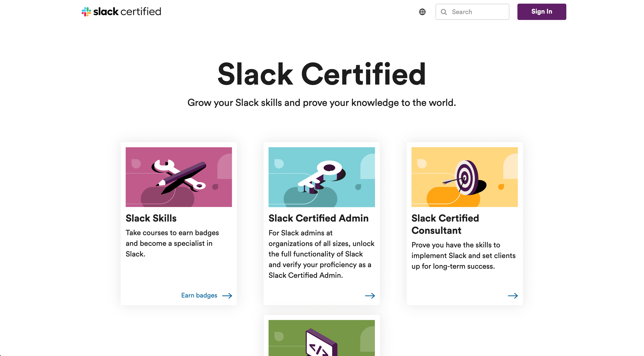Click the magnifying glass search icon
This screenshot has height=356, width=644.
(x=444, y=12)
